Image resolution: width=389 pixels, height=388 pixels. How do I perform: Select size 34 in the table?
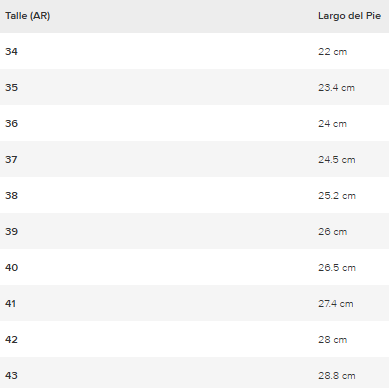11,52
